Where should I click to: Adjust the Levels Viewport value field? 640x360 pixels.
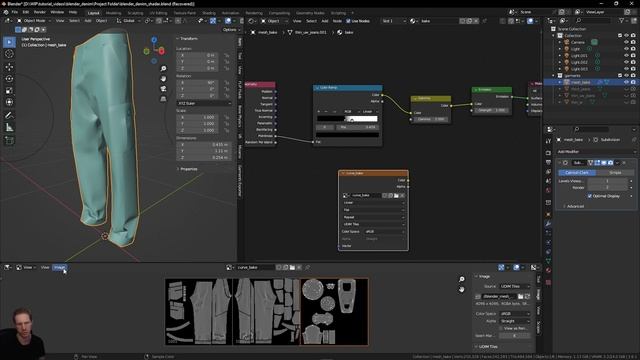tap(607, 181)
